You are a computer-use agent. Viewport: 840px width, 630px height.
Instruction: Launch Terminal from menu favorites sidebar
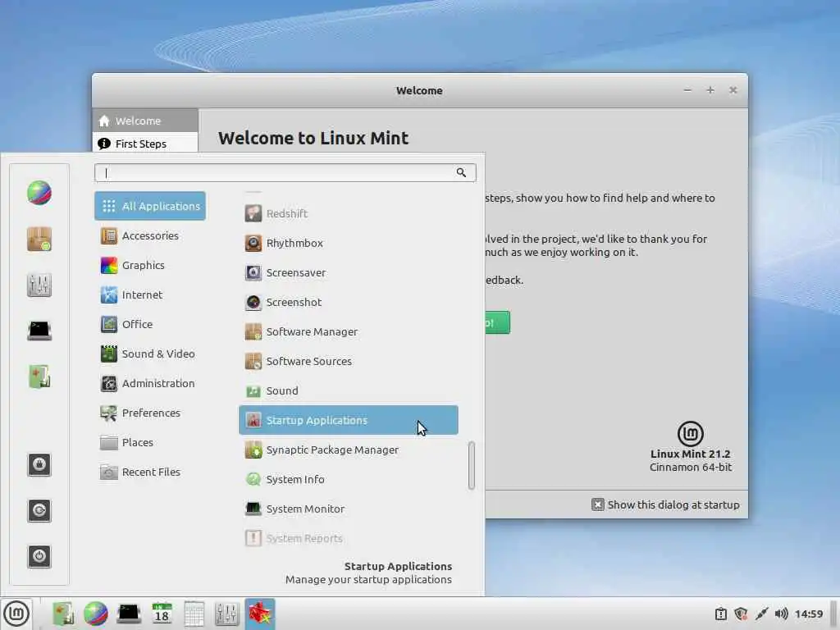39,331
